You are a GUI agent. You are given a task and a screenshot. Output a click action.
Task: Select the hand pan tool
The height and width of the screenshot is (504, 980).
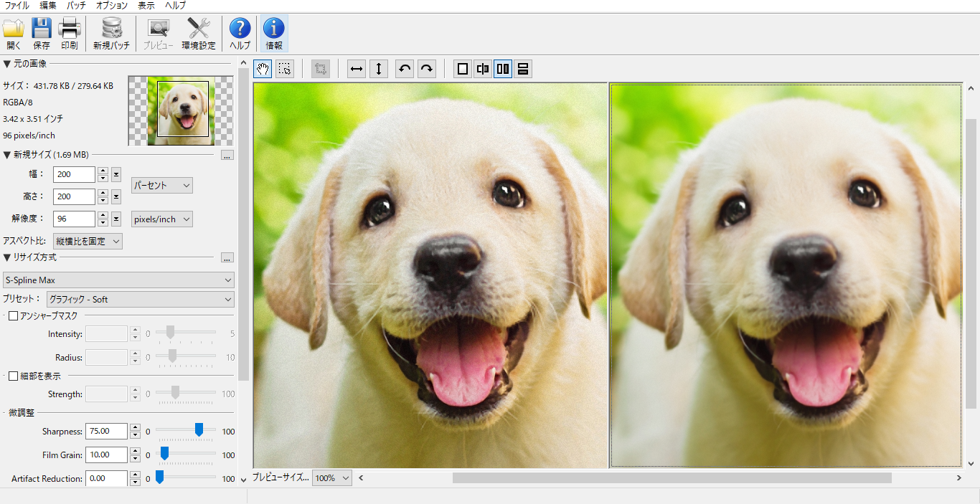(x=263, y=69)
